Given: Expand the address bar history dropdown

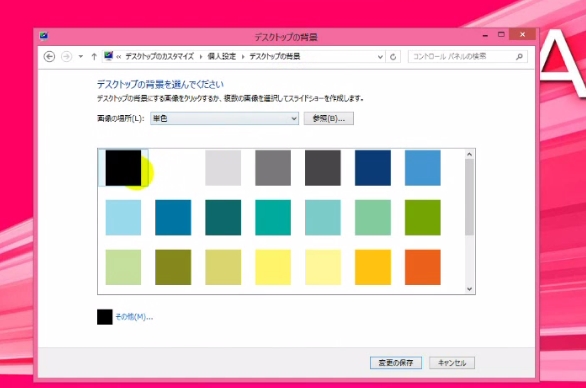Looking at the screenshot, I should click(380, 57).
